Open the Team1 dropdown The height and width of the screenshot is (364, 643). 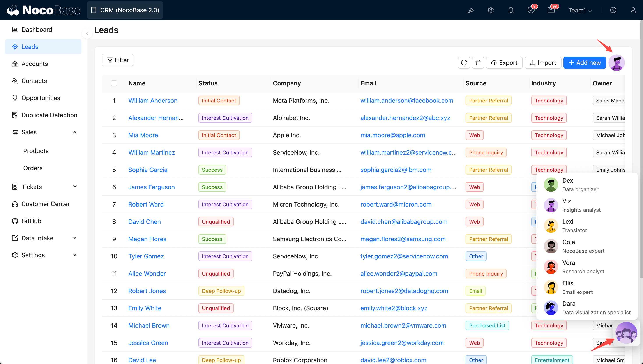tap(580, 10)
